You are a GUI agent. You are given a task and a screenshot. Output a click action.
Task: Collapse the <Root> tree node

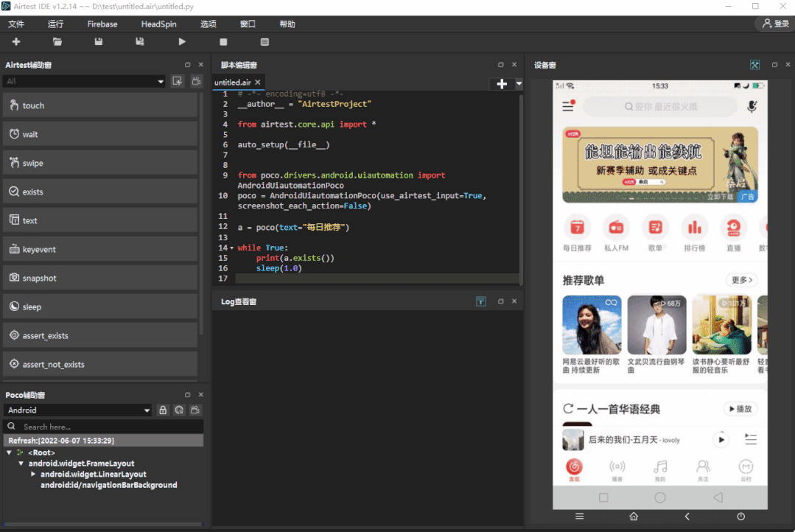[x=9, y=452]
